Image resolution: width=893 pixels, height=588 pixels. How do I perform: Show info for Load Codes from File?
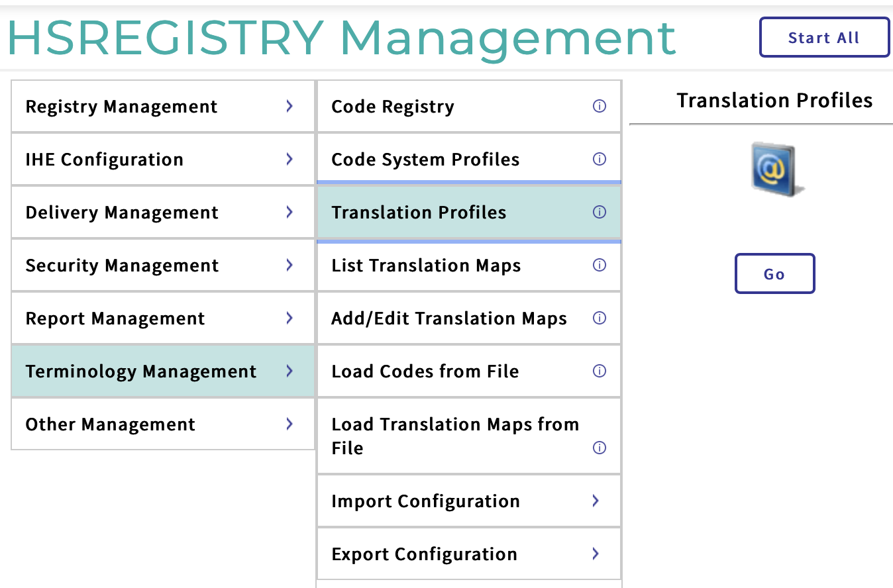pyautogui.click(x=600, y=371)
